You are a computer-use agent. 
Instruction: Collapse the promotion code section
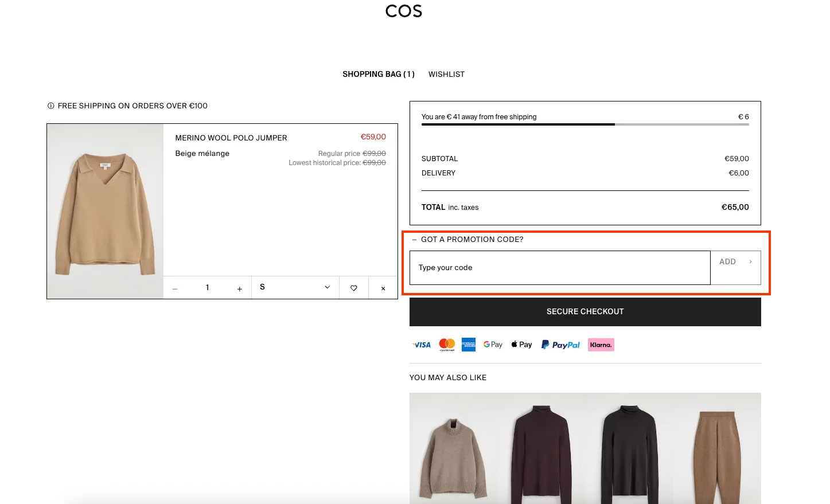click(414, 239)
